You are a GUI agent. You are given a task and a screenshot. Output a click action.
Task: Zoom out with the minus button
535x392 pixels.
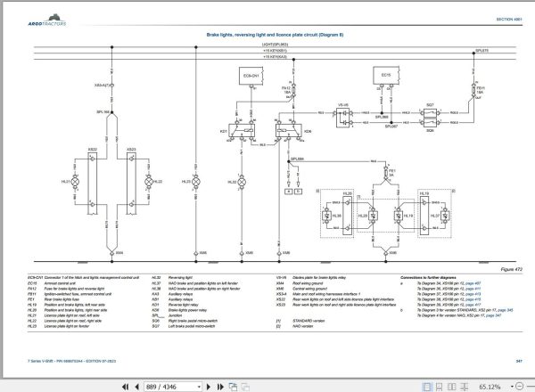519,386
